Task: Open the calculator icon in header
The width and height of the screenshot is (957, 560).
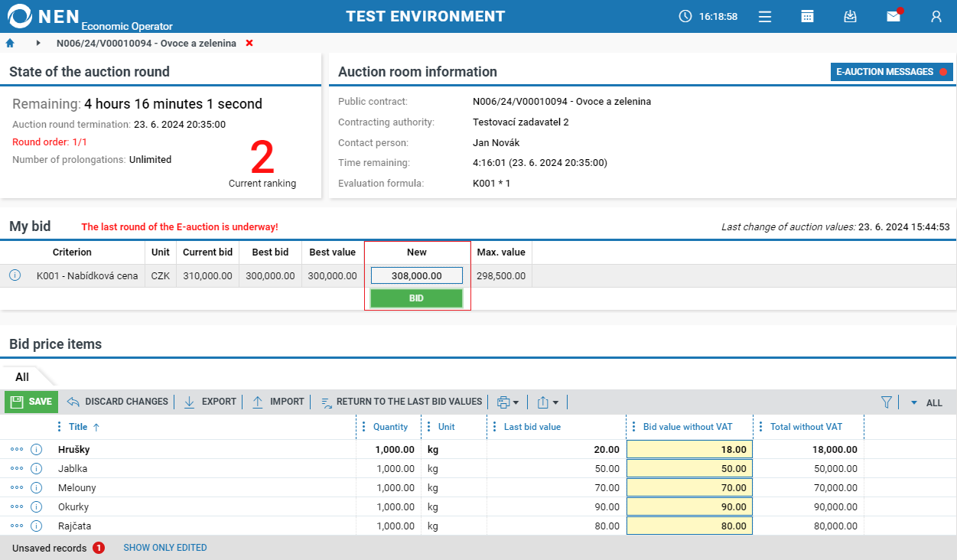Action: point(807,16)
